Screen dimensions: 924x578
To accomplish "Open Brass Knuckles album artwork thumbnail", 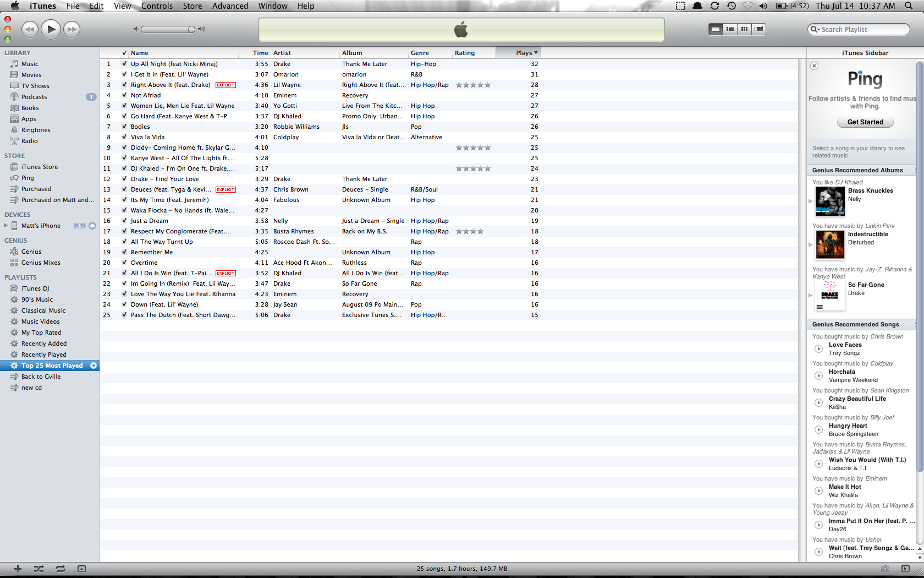I will pos(829,201).
